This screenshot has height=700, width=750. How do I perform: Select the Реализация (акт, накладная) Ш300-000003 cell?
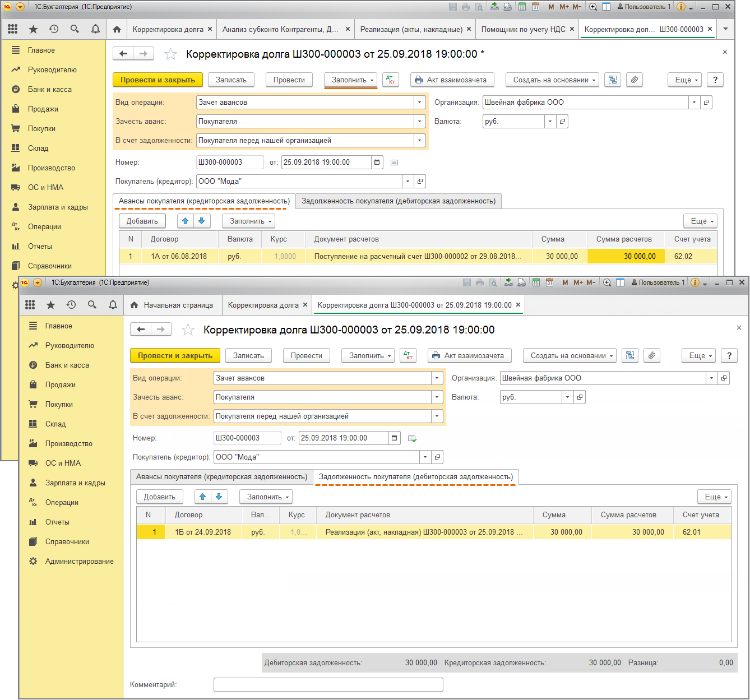pyautogui.click(x=425, y=532)
